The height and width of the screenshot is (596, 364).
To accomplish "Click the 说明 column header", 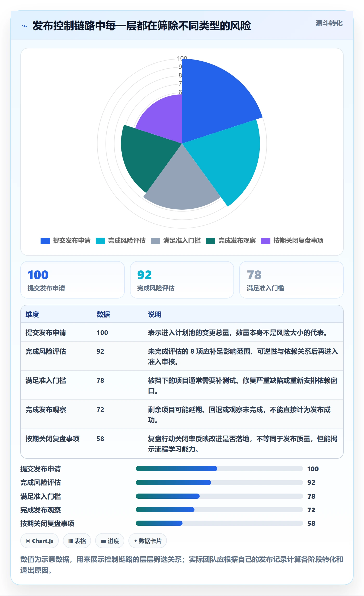I will tap(155, 314).
